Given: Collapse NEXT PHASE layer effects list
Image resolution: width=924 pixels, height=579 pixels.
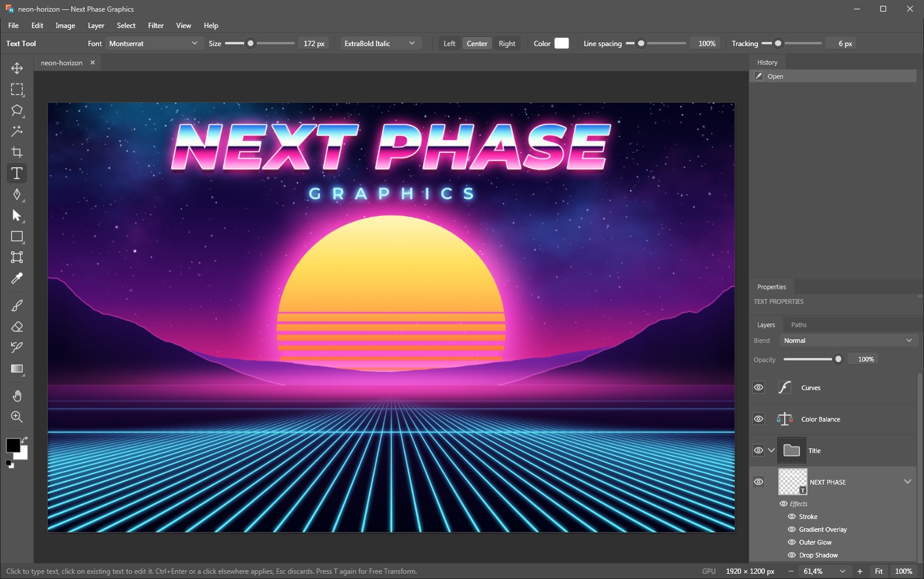Looking at the screenshot, I should click(908, 482).
